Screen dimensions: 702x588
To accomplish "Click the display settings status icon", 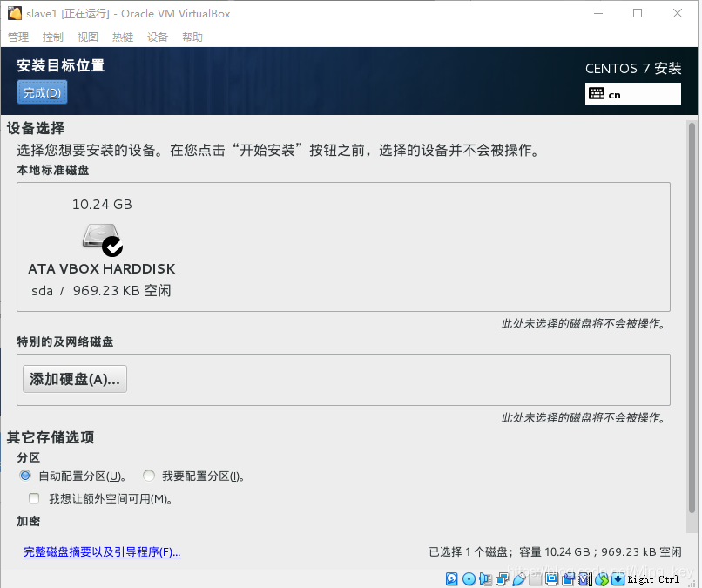I will (x=551, y=579).
